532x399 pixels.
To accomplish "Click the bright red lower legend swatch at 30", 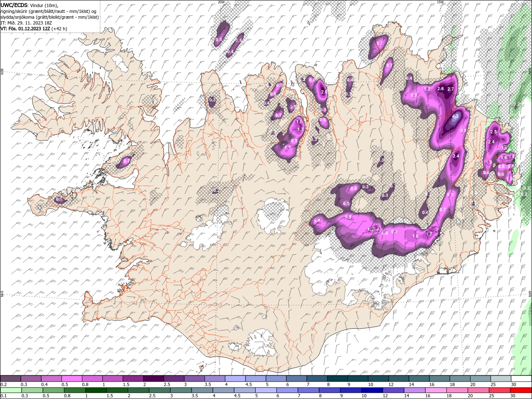I will [x=521, y=390].
